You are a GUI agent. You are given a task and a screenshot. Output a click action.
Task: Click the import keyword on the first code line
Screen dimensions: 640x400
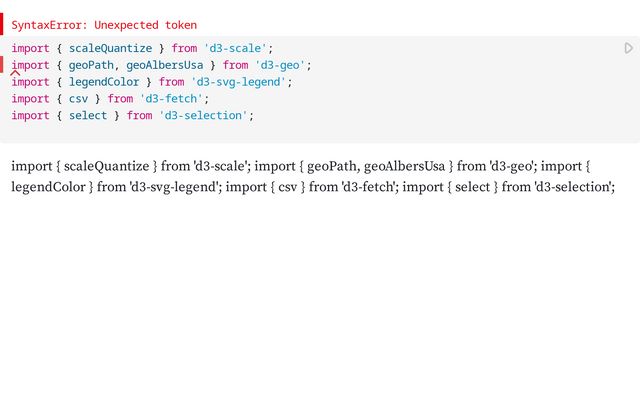click(x=30, y=48)
